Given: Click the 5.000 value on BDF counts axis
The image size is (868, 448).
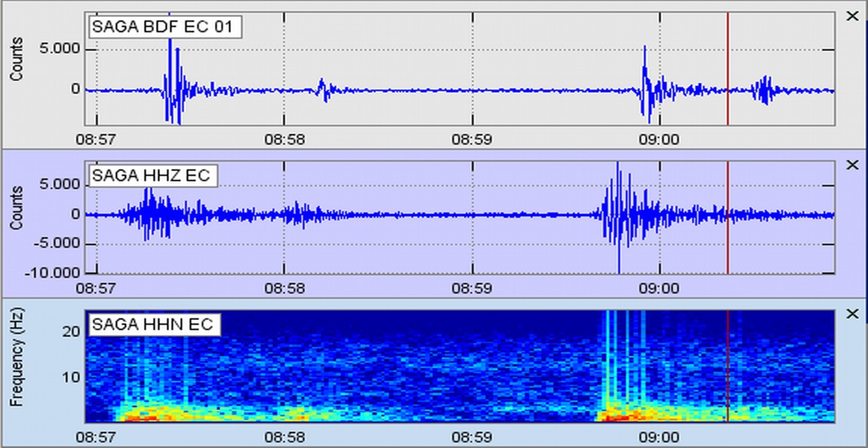Looking at the screenshot, I should pyautogui.click(x=60, y=49).
